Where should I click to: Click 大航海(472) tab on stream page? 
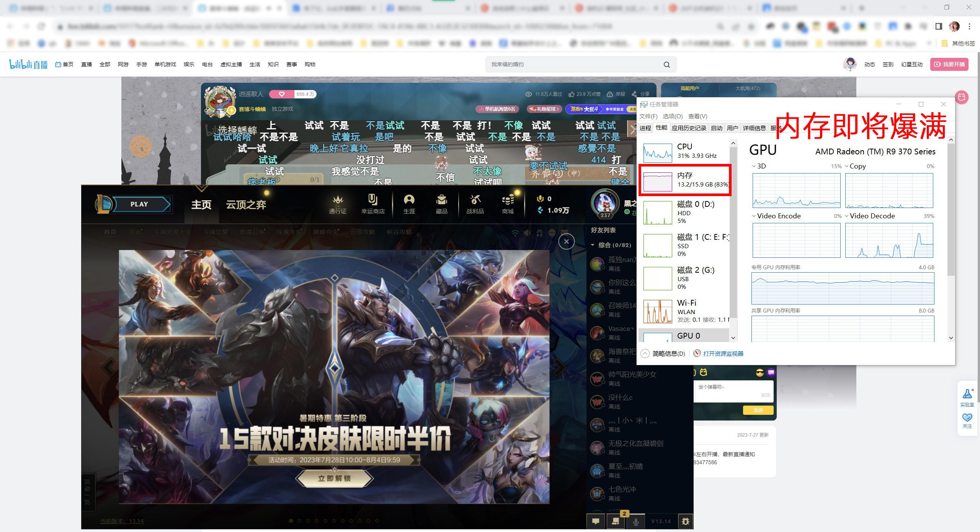(748, 88)
